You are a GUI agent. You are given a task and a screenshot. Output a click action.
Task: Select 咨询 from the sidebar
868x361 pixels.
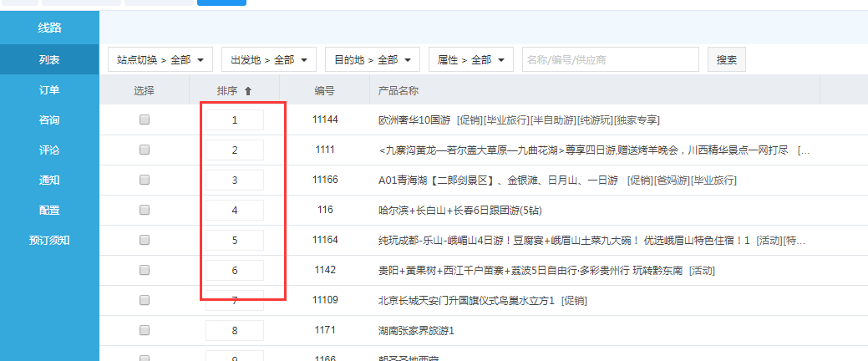49,119
